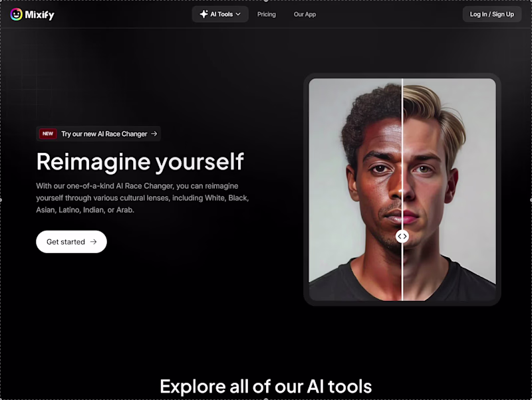Screen dimensions: 532x400
Task: Click the arrow icon after AI Race Changer text
Action: [x=154, y=134]
